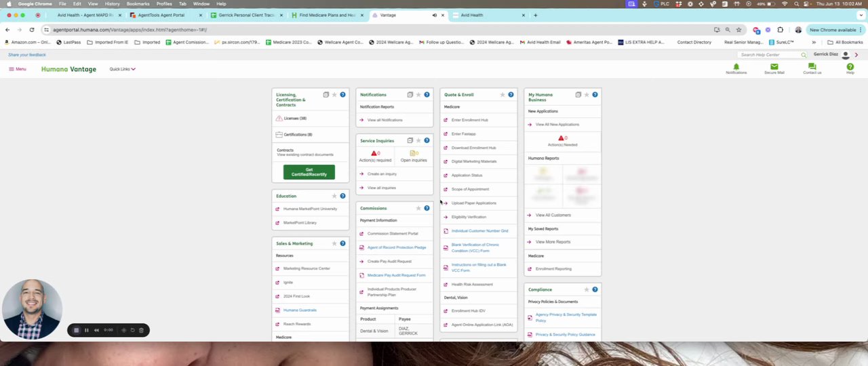Open help for Quote & Enroll card
Image resolution: width=868 pixels, height=366 pixels.
(x=511, y=95)
